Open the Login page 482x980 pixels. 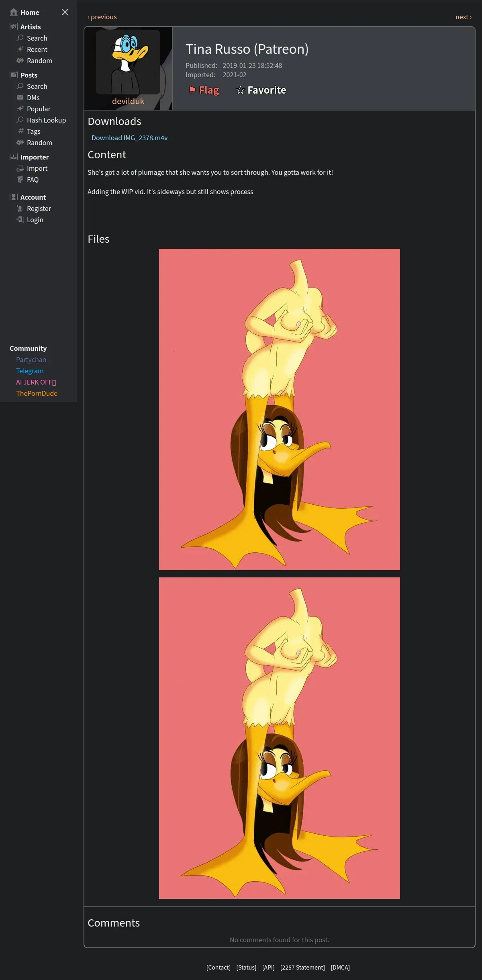35,220
